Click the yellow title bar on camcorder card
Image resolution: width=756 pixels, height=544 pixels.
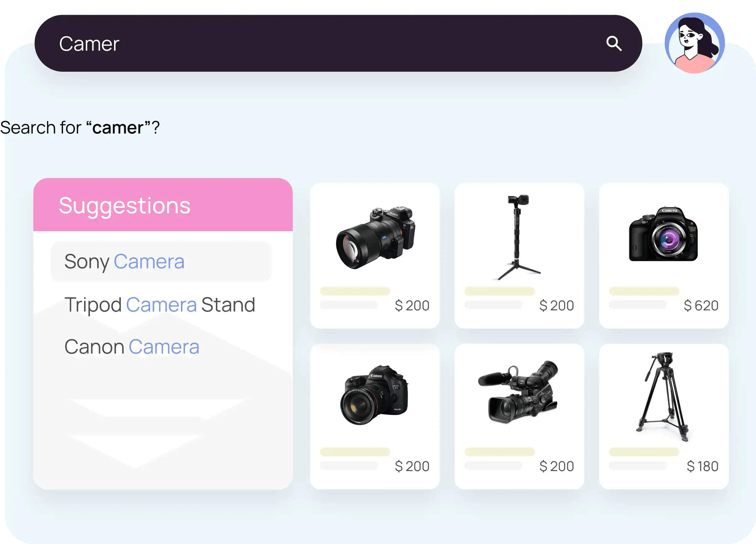[499, 452]
